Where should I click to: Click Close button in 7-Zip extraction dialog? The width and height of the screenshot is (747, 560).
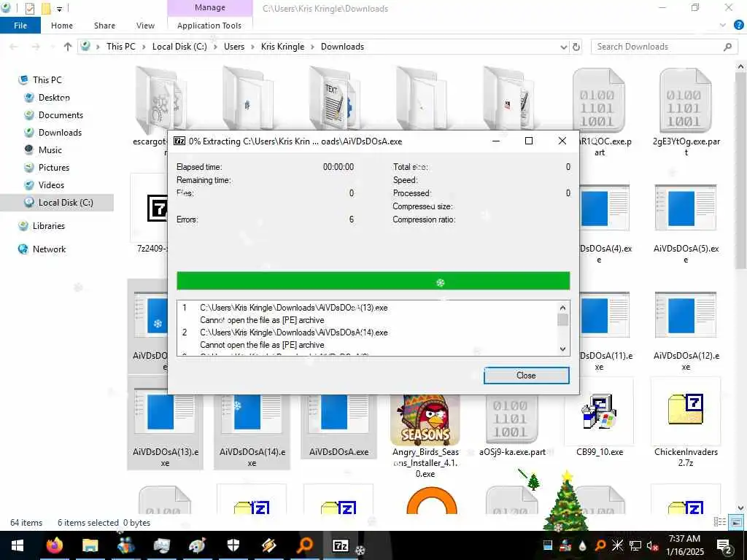point(526,376)
